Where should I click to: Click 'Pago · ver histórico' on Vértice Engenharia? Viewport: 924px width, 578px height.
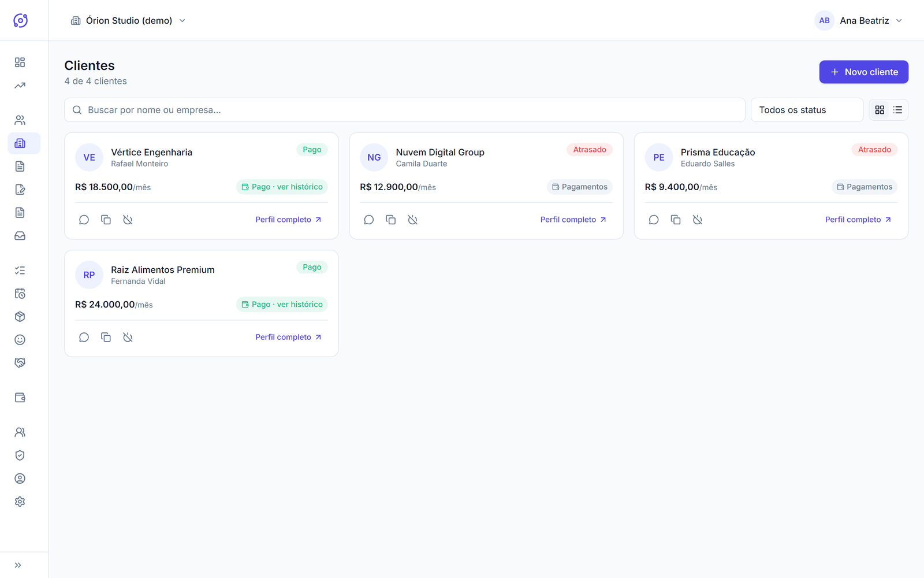tap(282, 187)
